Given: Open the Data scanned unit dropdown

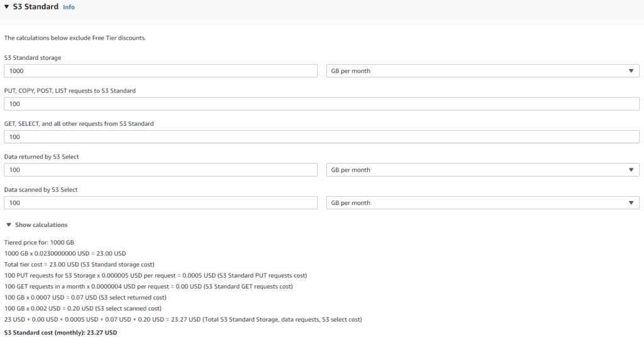Looking at the screenshot, I should (482, 203).
